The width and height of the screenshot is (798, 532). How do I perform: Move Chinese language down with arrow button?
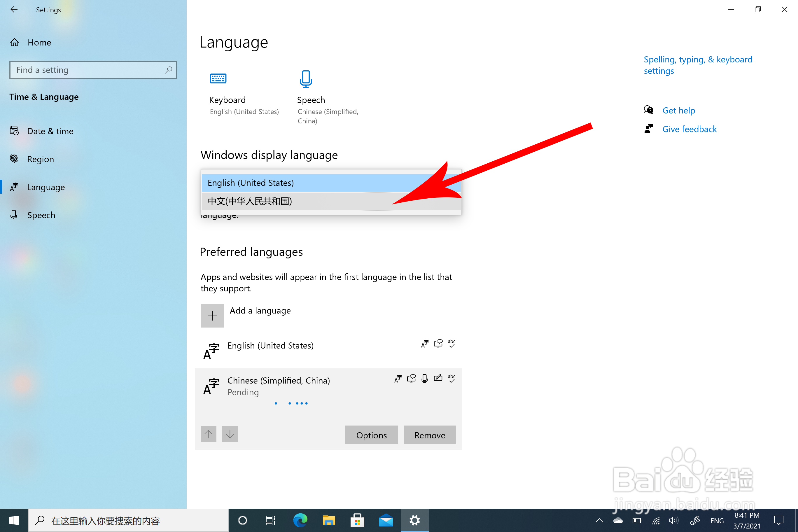[230, 434]
